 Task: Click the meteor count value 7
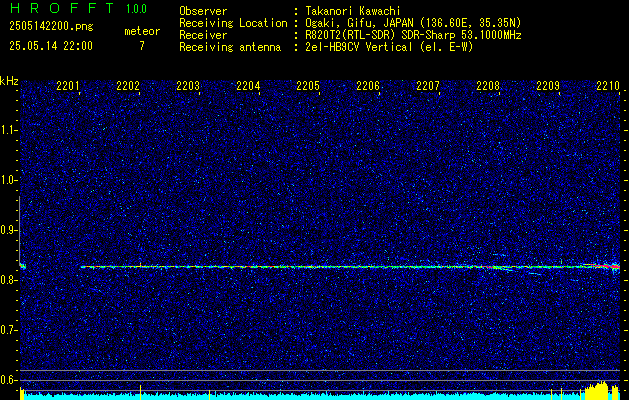[142, 46]
